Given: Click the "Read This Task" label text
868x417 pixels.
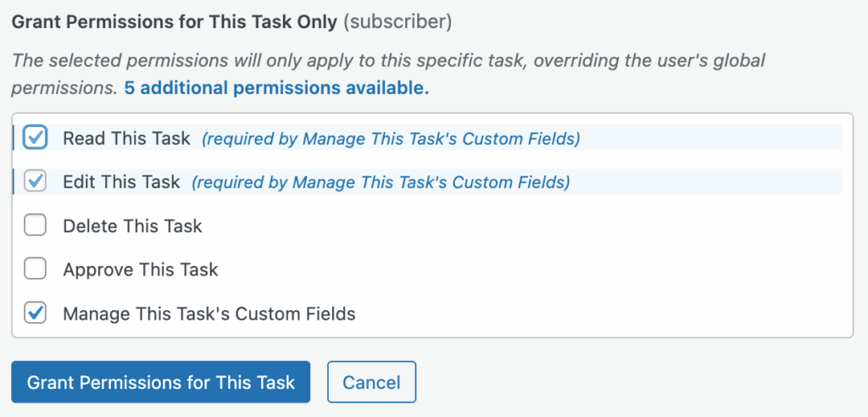Looking at the screenshot, I should pos(126,138).
